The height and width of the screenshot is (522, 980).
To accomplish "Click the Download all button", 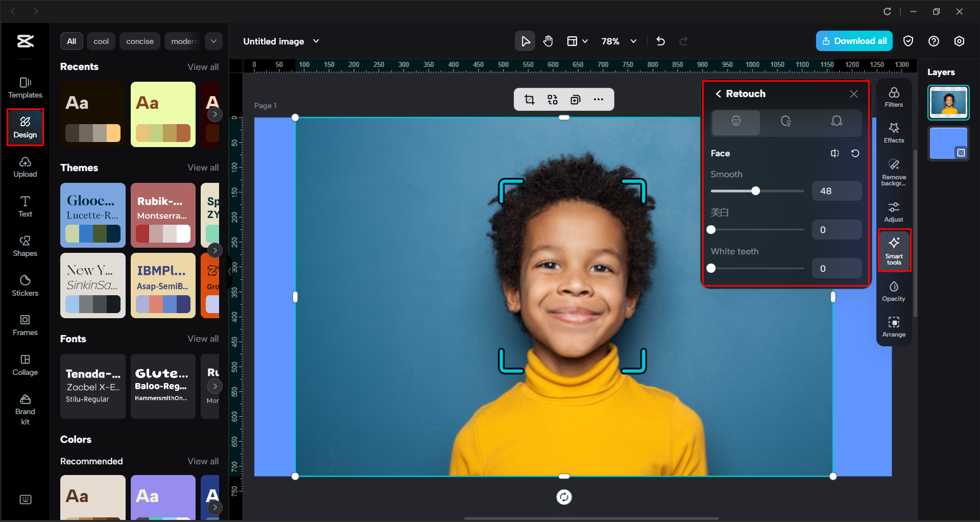I will click(854, 41).
